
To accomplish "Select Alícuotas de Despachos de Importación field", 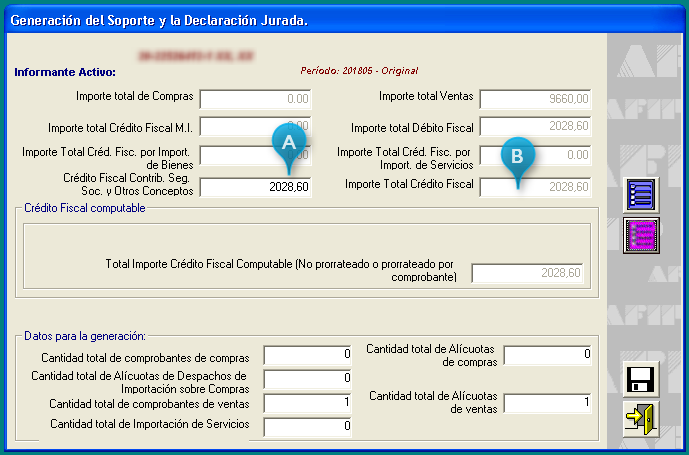I will [307, 379].
